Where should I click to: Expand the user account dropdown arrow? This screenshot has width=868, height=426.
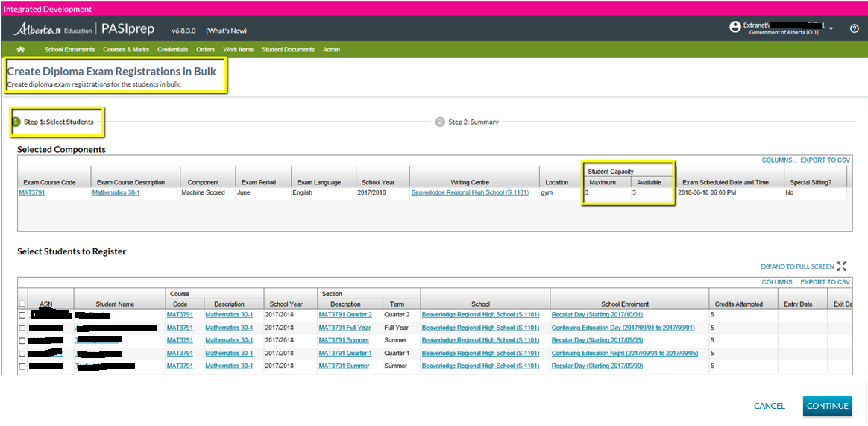click(x=831, y=28)
